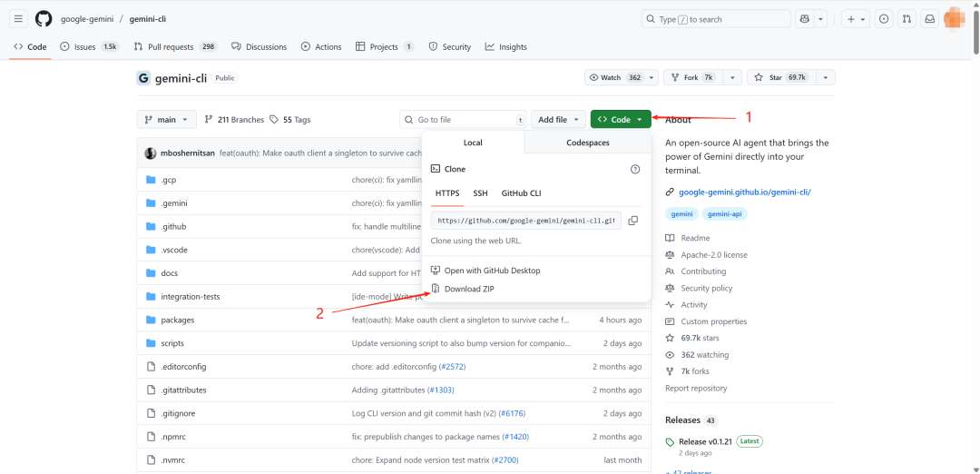Image resolution: width=980 pixels, height=474 pixels.
Task: Star the gemini-cli repository
Action: point(780,77)
